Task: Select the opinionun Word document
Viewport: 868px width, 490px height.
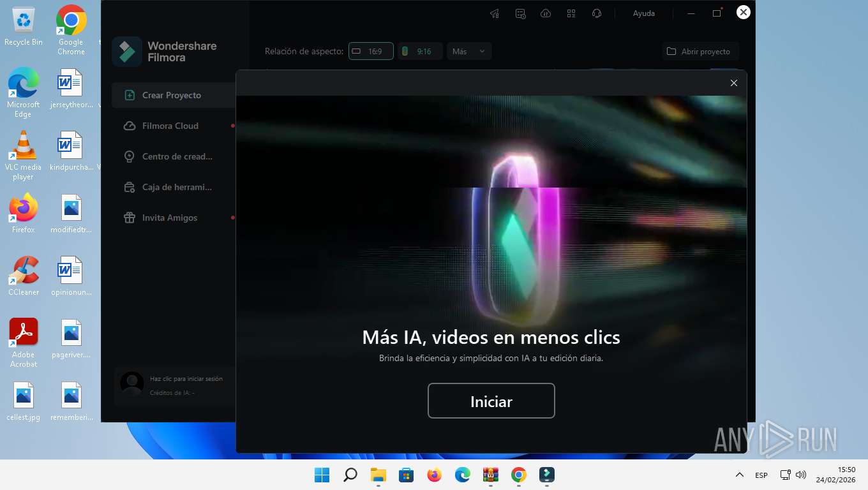Action: [71, 276]
